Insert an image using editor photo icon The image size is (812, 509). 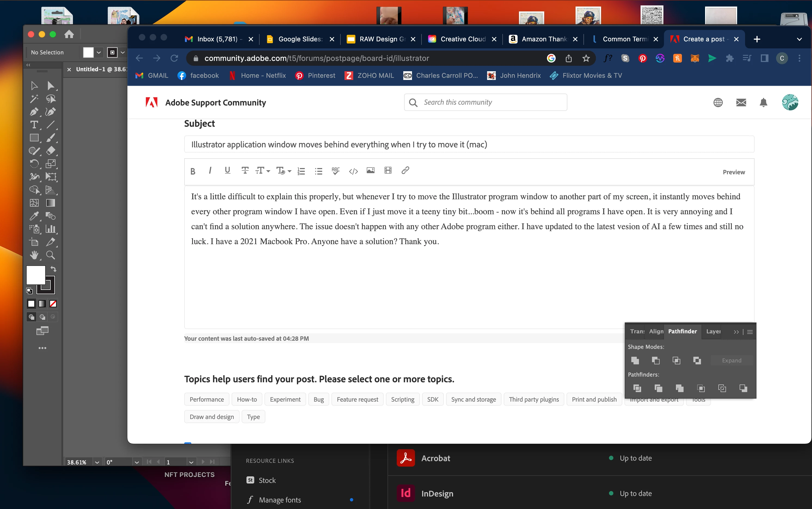370,171
